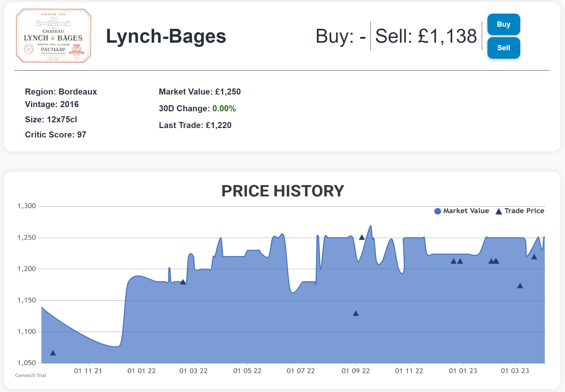Select the Vintage: 2016 text
Viewport: 565px width, 392px height.
click(x=52, y=104)
